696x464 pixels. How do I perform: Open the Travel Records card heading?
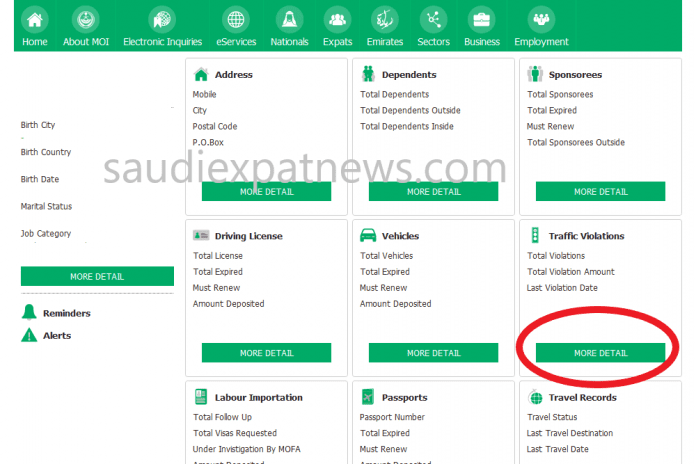[582, 397]
